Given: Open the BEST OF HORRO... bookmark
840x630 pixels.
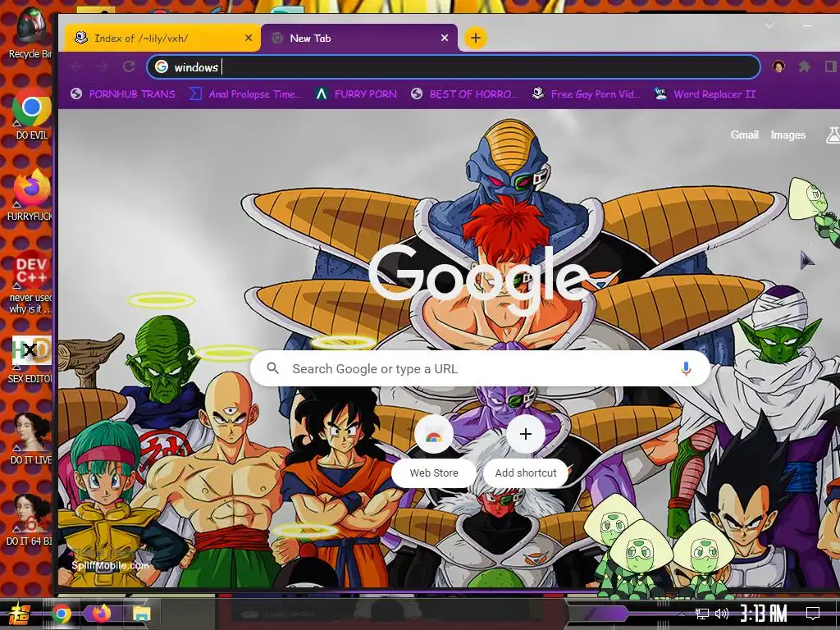Looking at the screenshot, I should pyautogui.click(x=464, y=94).
